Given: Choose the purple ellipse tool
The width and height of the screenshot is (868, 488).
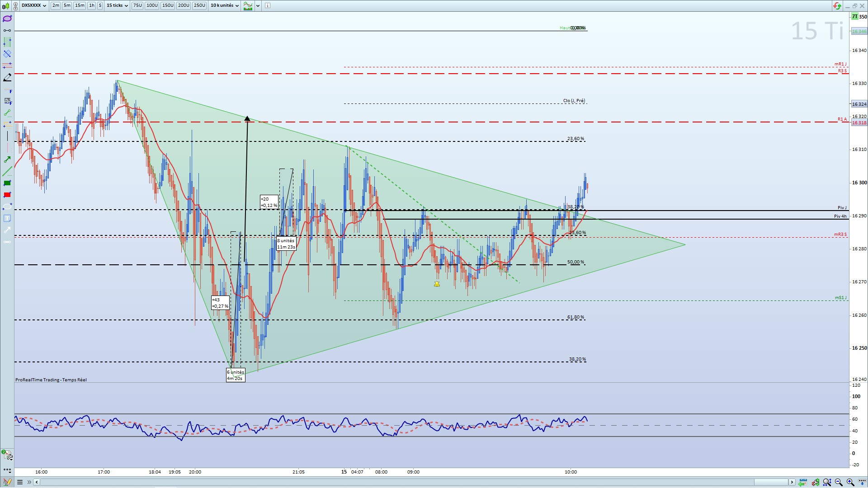Looking at the screenshot, I should pos(7,19).
